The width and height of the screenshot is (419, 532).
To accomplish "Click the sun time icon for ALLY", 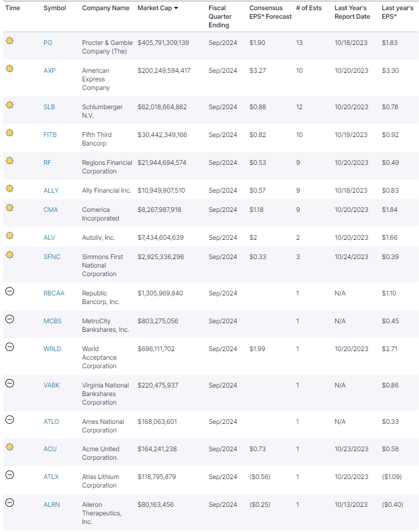I will 10,188.
